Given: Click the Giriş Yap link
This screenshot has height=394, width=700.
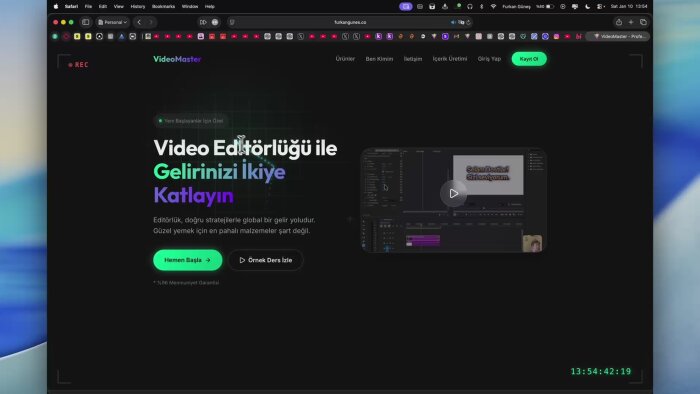Looking at the screenshot, I should point(489,59).
